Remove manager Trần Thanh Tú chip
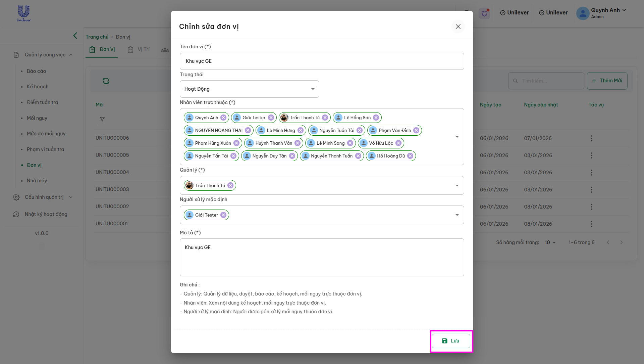Viewport: 644px width, 364px height. point(230,185)
